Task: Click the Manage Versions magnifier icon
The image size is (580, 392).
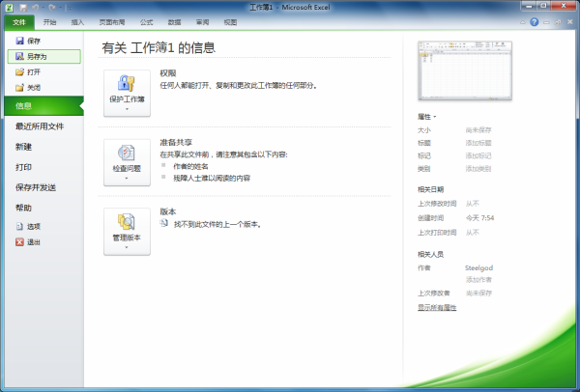Action: 126,222
